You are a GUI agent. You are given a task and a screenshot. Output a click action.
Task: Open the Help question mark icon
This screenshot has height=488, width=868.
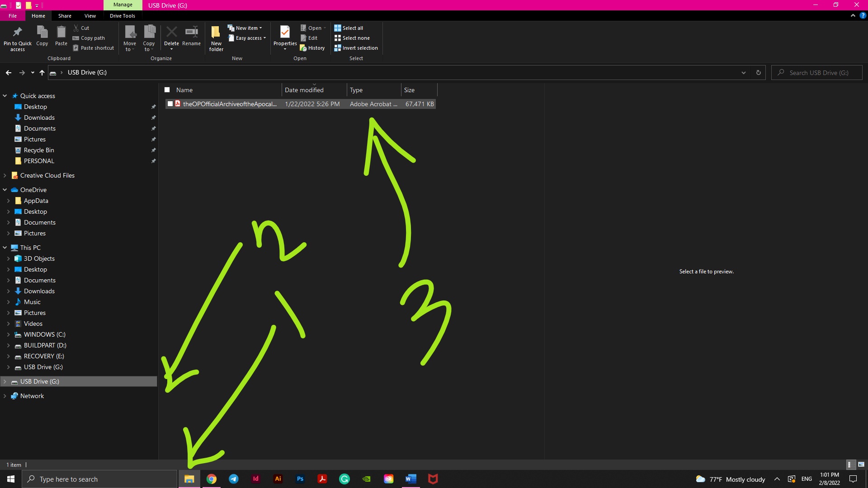pos(863,15)
